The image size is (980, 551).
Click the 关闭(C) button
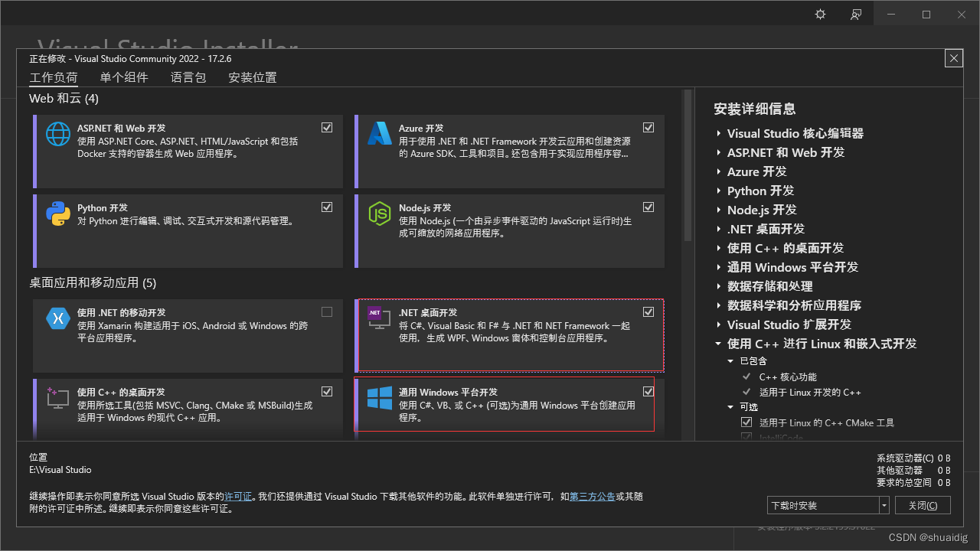click(923, 505)
